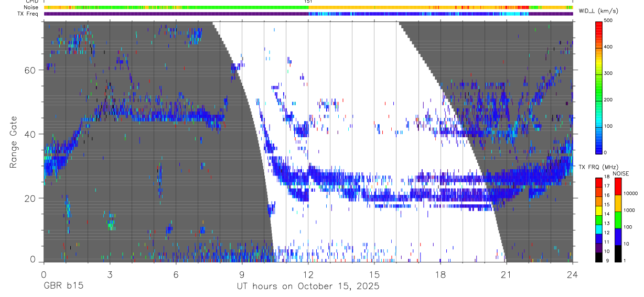Image resolution: width=644 pixels, height=297 pixels.
Task: Click the 'NOISE' legend title
Action: pyautogui.click(x=621, y=173)
